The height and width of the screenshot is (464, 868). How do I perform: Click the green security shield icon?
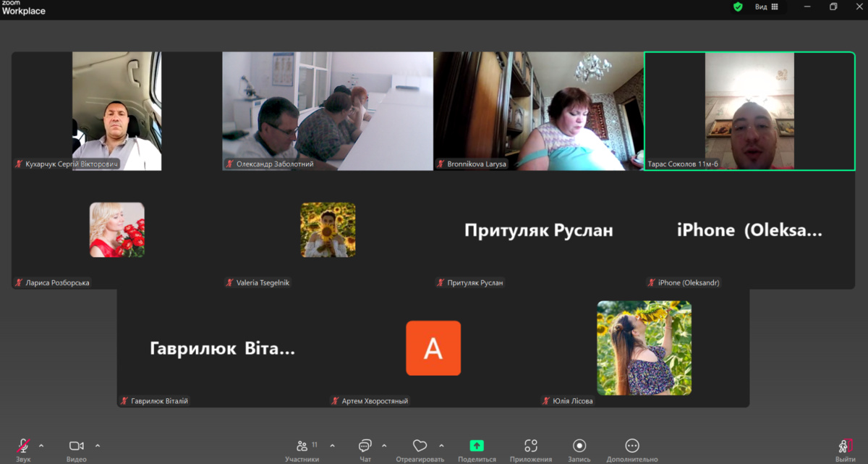point(738,7)
